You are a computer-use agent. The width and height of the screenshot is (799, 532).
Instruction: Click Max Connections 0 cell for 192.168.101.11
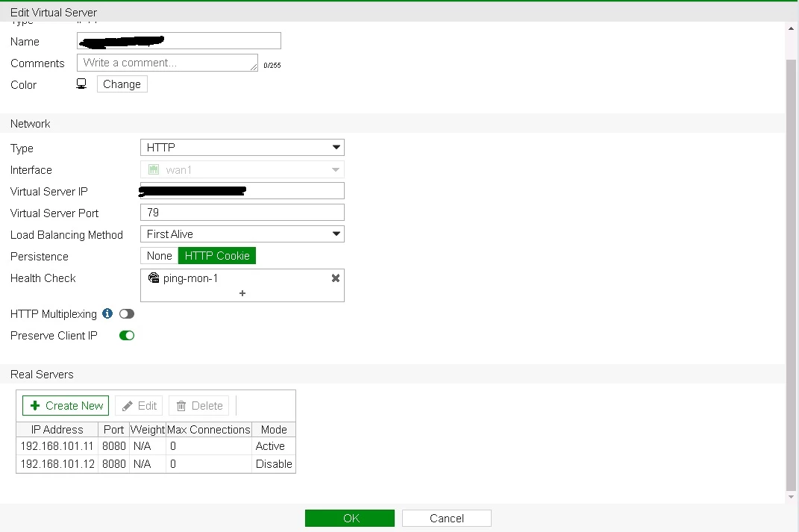click(209, 446)
